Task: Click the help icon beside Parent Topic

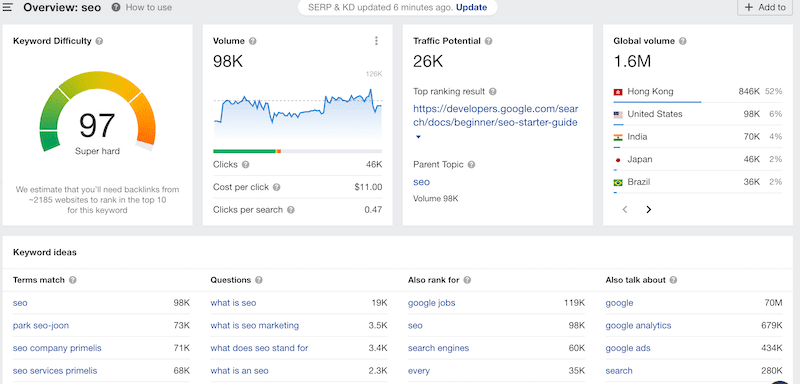Action: coord(471,165)
